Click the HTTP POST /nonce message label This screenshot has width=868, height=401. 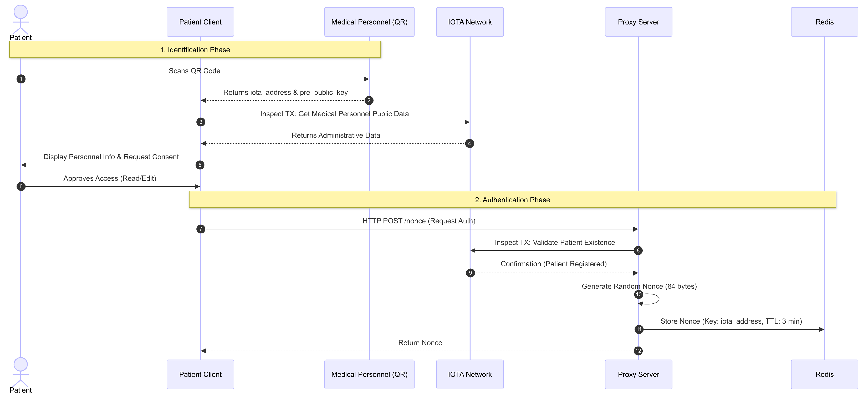point(419,221)
